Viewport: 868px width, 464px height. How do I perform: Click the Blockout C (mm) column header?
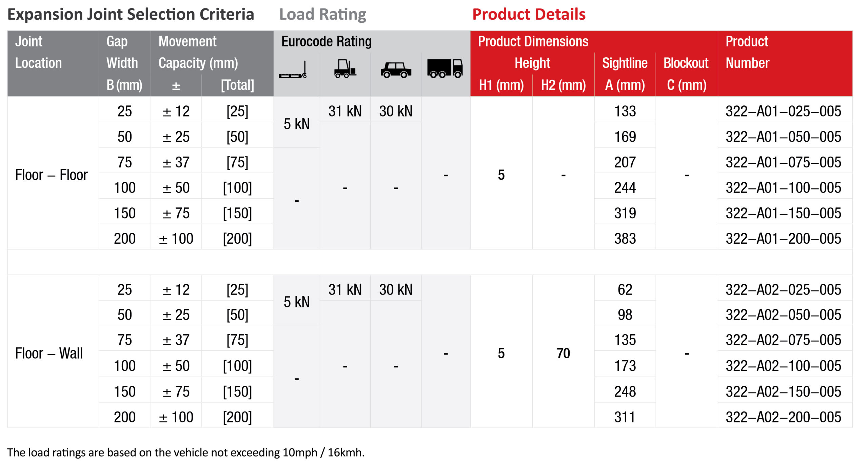coord(686,74)
